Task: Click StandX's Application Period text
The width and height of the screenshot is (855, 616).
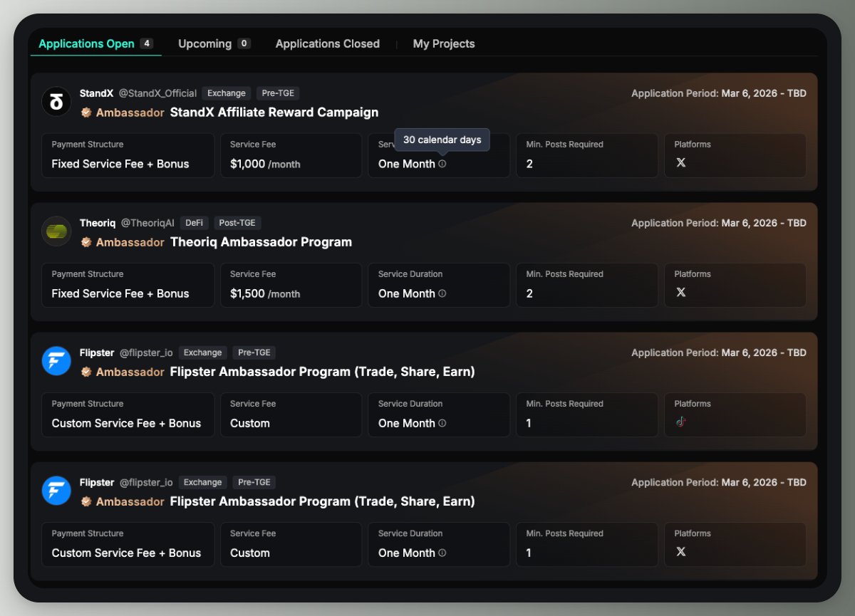Action: pos(719,93)
